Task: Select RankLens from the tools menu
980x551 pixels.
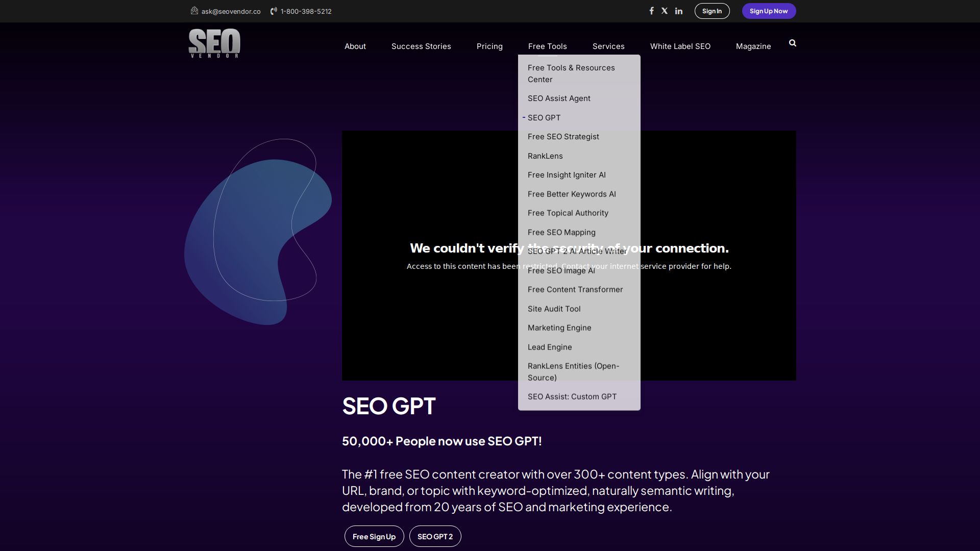Action: (546, 156)
